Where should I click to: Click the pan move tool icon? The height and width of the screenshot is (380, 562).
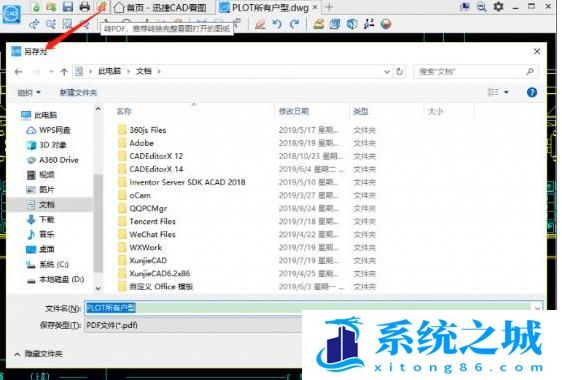point(34,24)
